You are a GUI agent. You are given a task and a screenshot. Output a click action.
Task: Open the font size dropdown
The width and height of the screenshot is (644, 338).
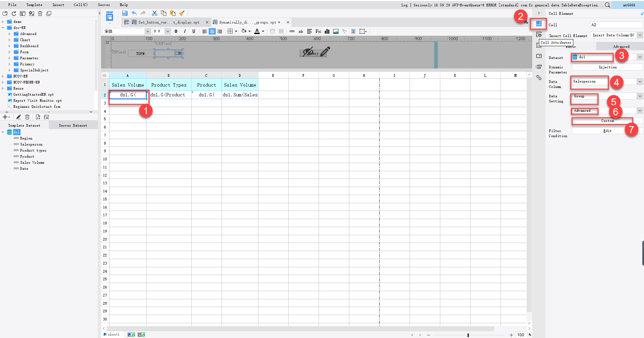pos(168,31)
